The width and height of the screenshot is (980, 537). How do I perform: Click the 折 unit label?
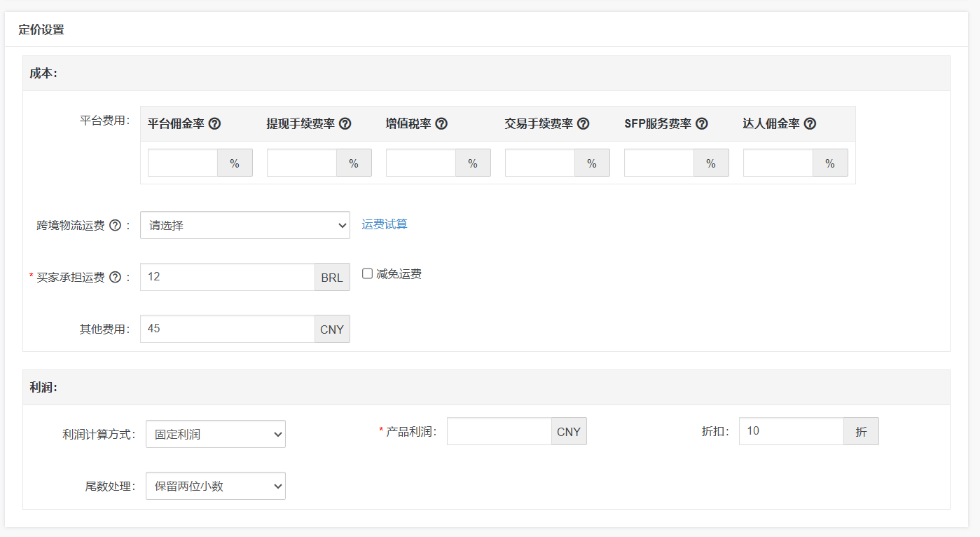click(x=861, y=431)
